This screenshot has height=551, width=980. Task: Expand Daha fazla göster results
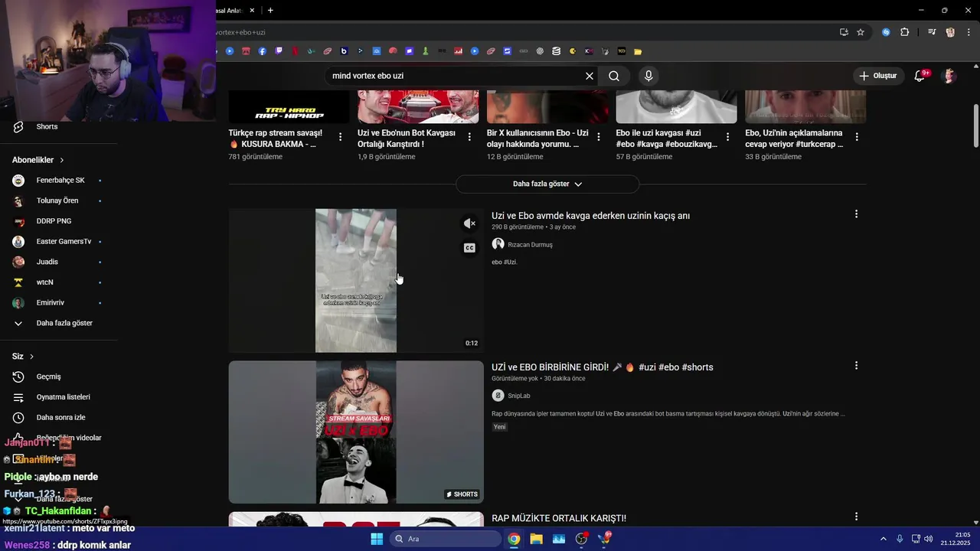(547, 184)
